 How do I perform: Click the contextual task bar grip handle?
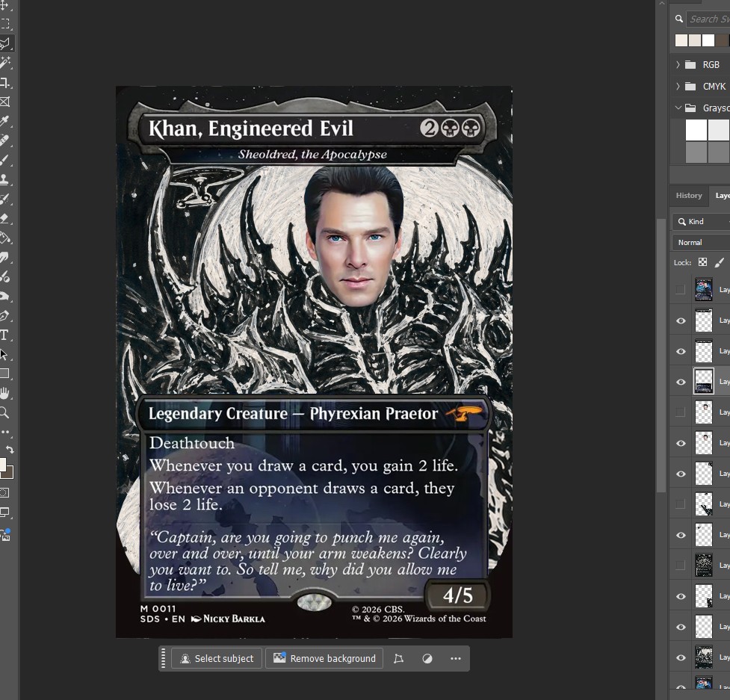[164, 659]
